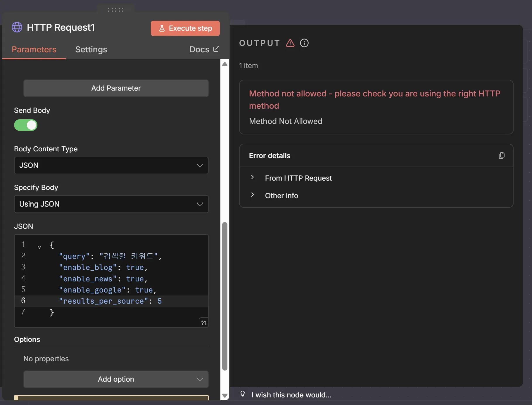Viewport: 532px width, 405px height.
Task: Open the Docs external link
Action: pyautogui.click(x=204, y=50)
